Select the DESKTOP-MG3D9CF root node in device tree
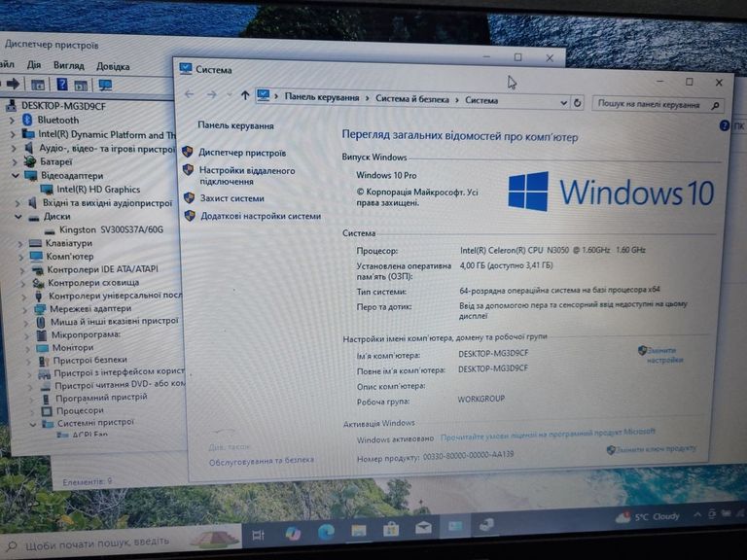 coord(63,106)
